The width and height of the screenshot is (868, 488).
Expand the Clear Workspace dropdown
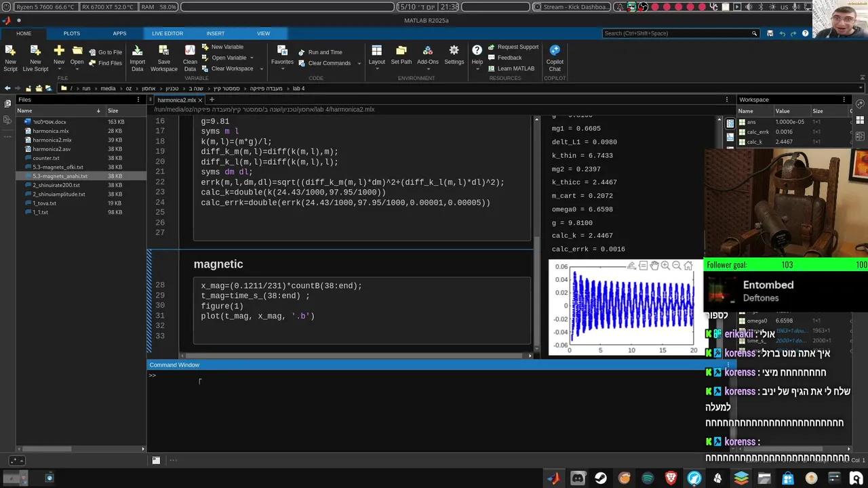click(x=261, y=68)
